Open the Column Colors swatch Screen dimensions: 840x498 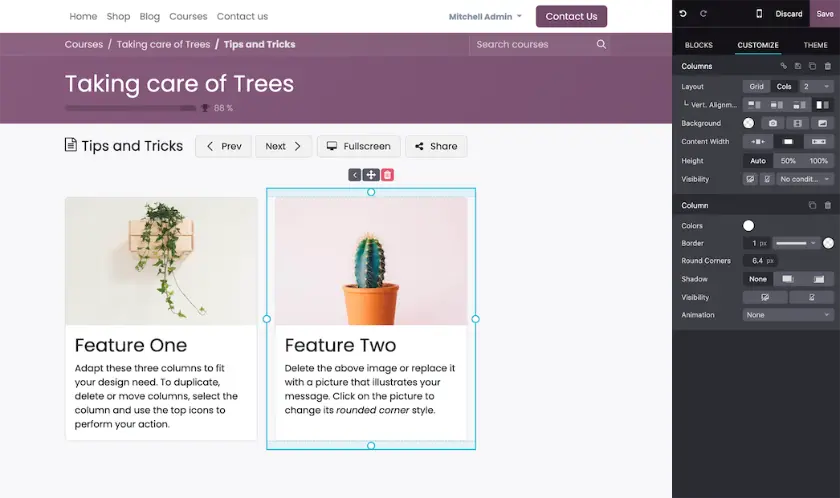pos(748,226)
